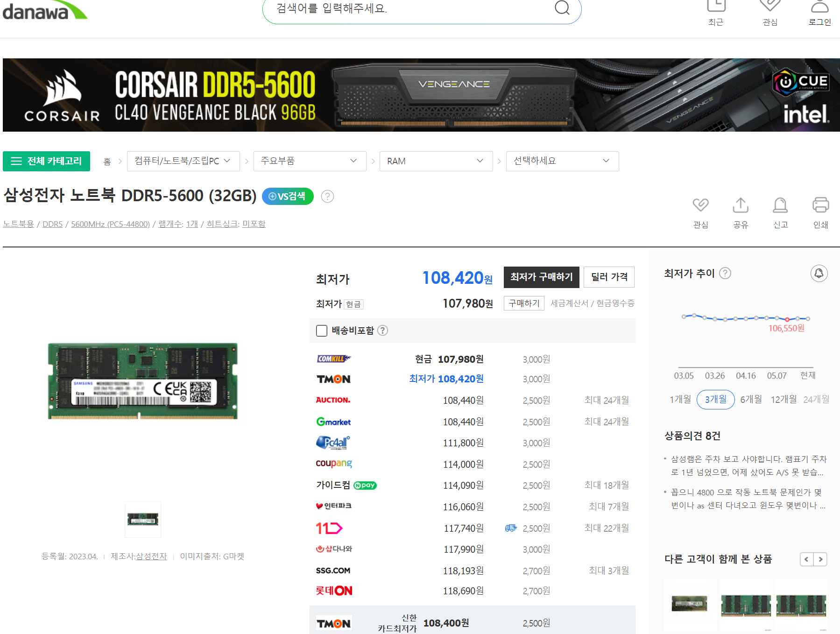This screenshot has width=840, height=634.
Task: Click the 신한 카드최저가 TMON logo
Action: pyautogui.click(x=333, y=623)
